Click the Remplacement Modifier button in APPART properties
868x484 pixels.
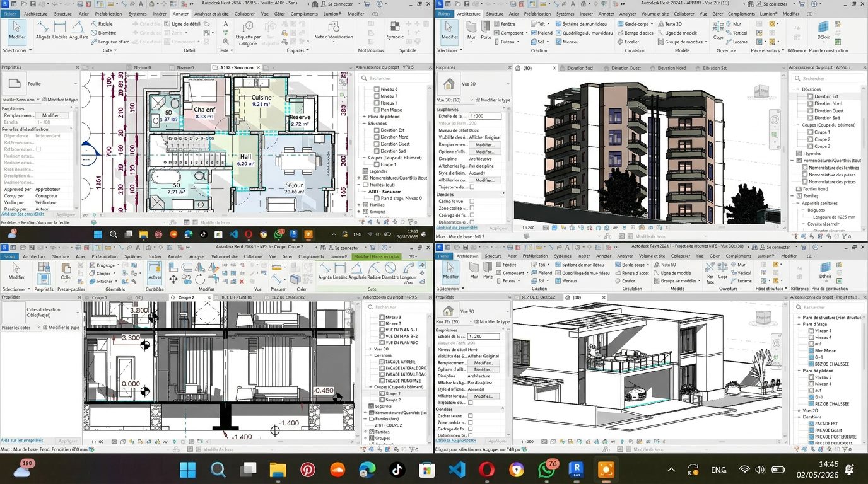(484, 145)
